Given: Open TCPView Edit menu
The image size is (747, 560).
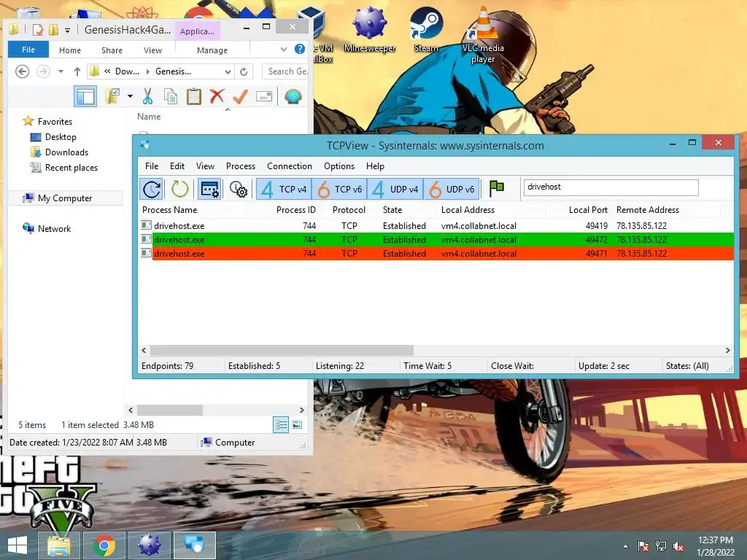Looking at the screenshot, I should pos(177,166).
